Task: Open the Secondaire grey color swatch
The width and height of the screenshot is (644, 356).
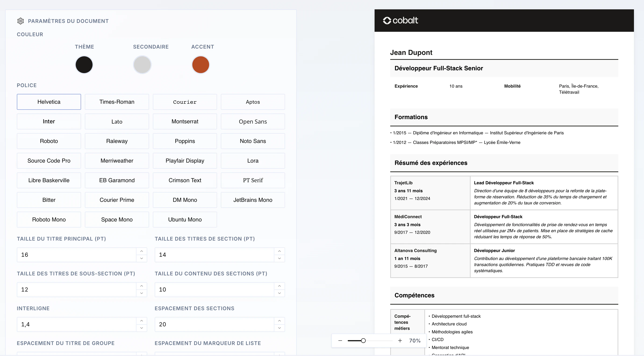Action: point(142,65)
